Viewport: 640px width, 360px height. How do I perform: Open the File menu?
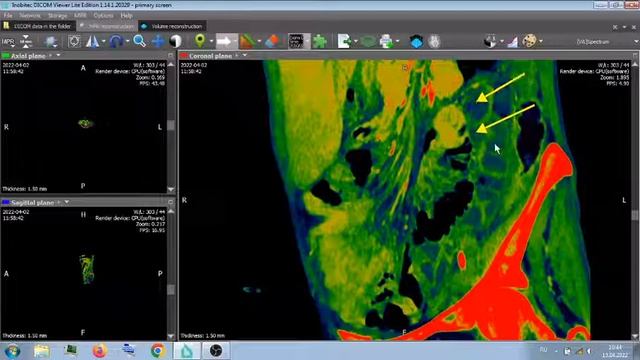(8, 16)
